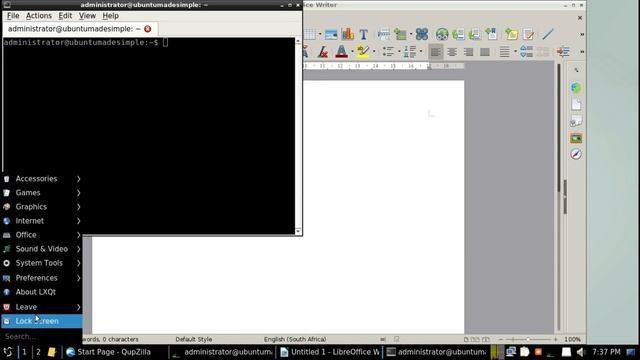Image resolution: width=640 pixels, height=360 pixels.
Task: Click the 100% zoom level in status bar
Action: tap(572, 340)
